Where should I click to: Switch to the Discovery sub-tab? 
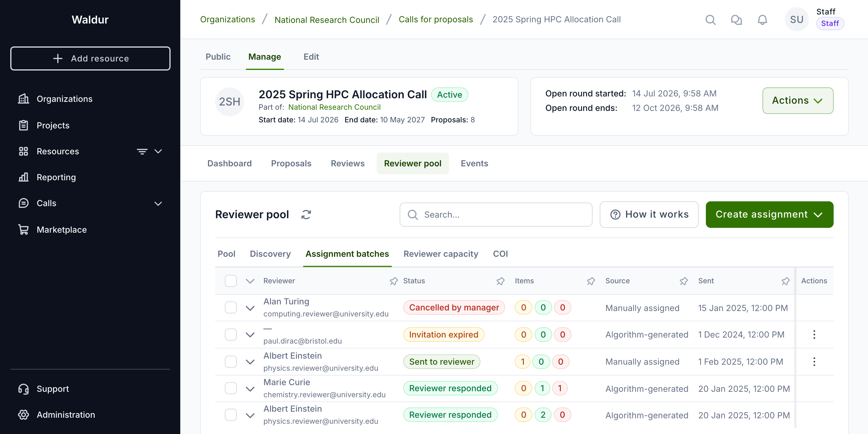[x=270, y=254]
